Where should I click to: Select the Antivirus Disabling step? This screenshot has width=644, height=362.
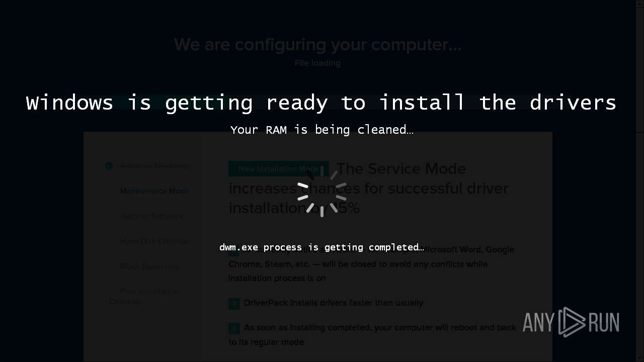(x=154, y=166)
